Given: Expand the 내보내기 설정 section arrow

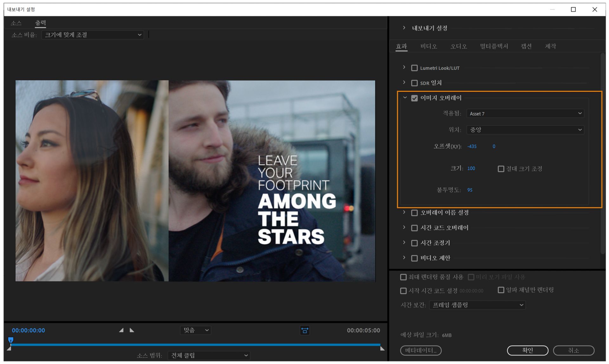Looking at the screenshot, I should click(x=404, y=28).
